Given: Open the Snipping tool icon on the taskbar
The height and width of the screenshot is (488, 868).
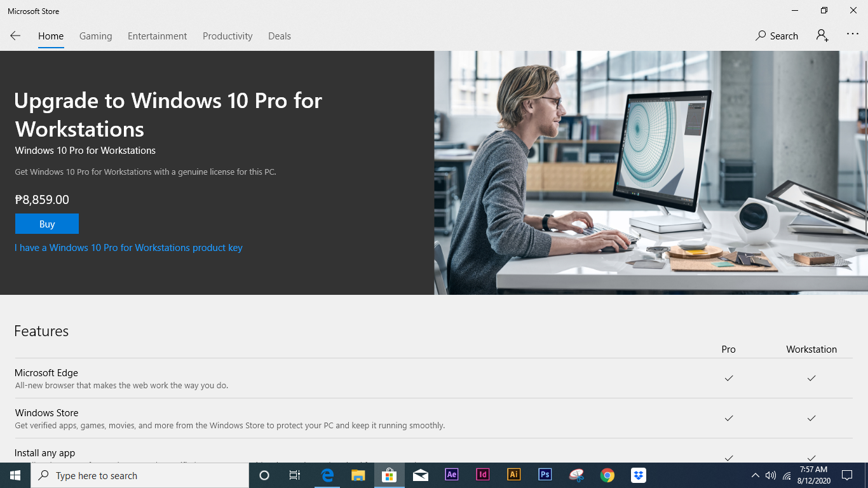Looking at the screenshot, I should [x=576, y=475].
